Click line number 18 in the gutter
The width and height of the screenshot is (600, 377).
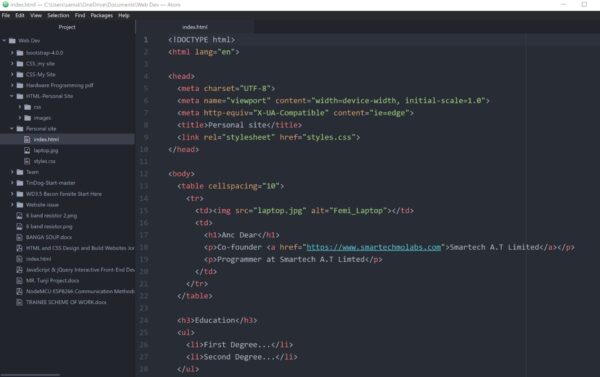[x=144, y=247]
